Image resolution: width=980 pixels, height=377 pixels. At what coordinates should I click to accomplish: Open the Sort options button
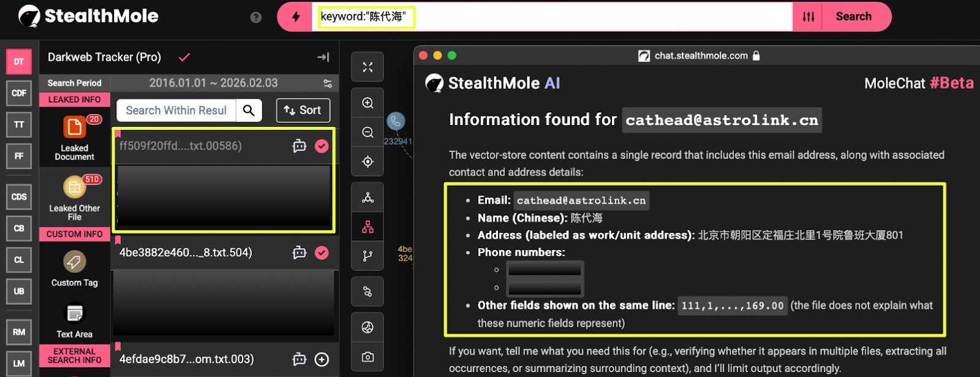tap(303, 110)
